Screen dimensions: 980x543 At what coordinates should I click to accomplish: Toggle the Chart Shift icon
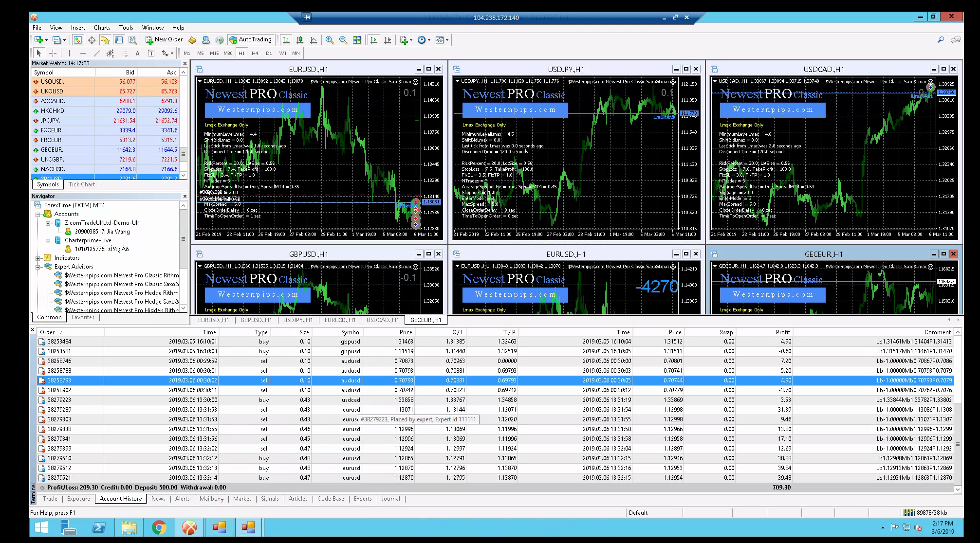(388, 40)
